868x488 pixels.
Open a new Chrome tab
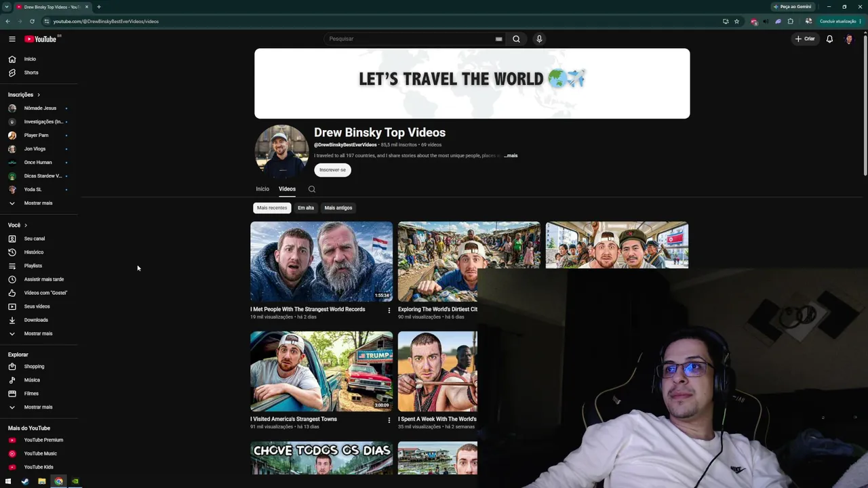click(x=99, y=7)
